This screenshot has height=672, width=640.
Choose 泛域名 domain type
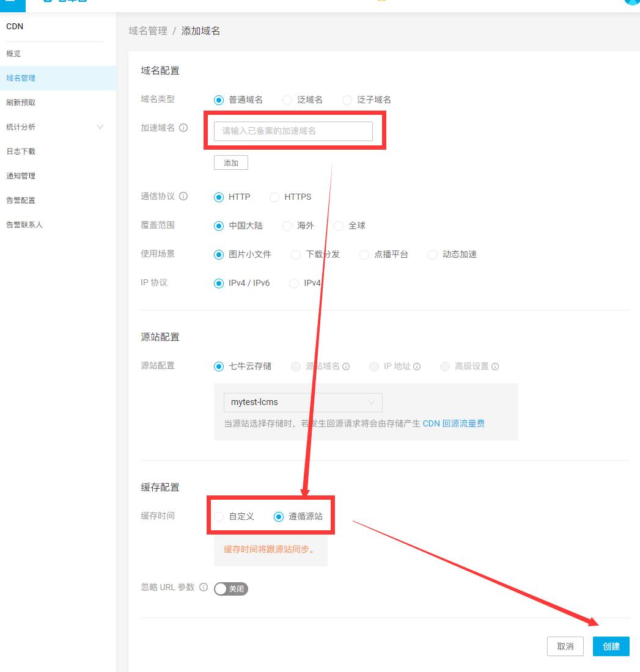point(287,100)
